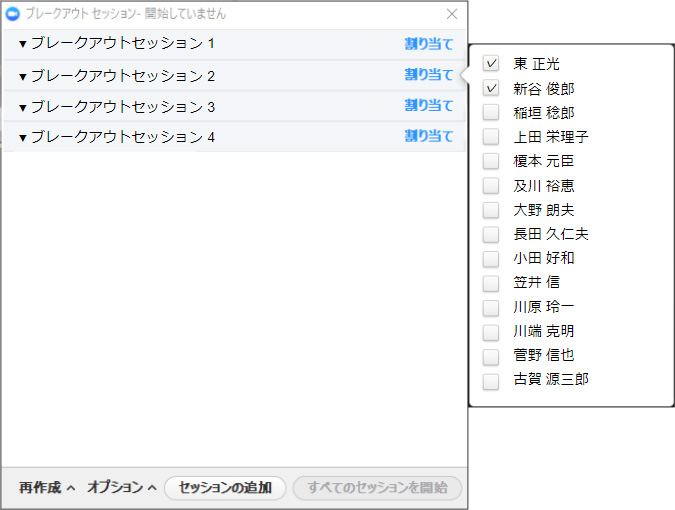Check the box for 古賀 源三郎
The height and width of the screenshot is (510, 675).
(x=491, y=380)
